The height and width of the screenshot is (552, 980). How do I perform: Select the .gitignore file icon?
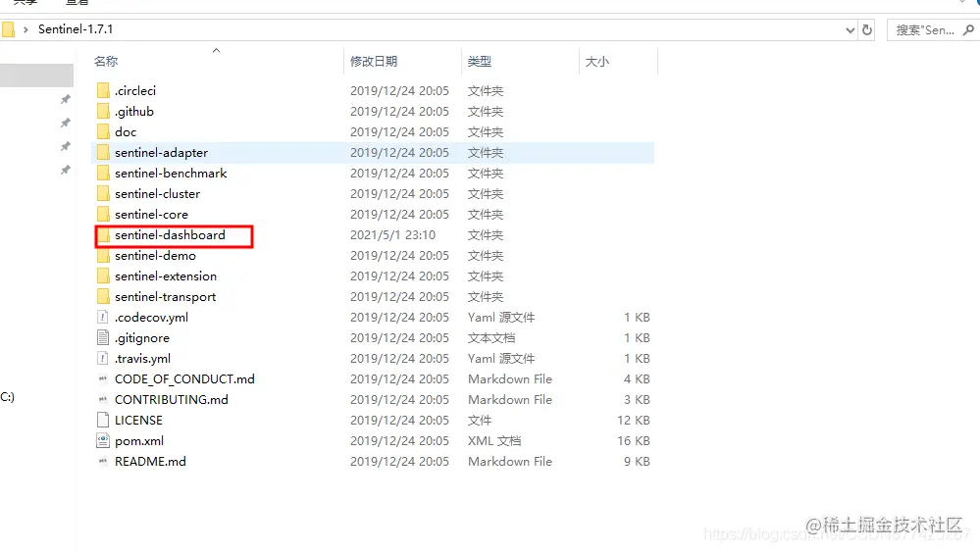[103, 338]
